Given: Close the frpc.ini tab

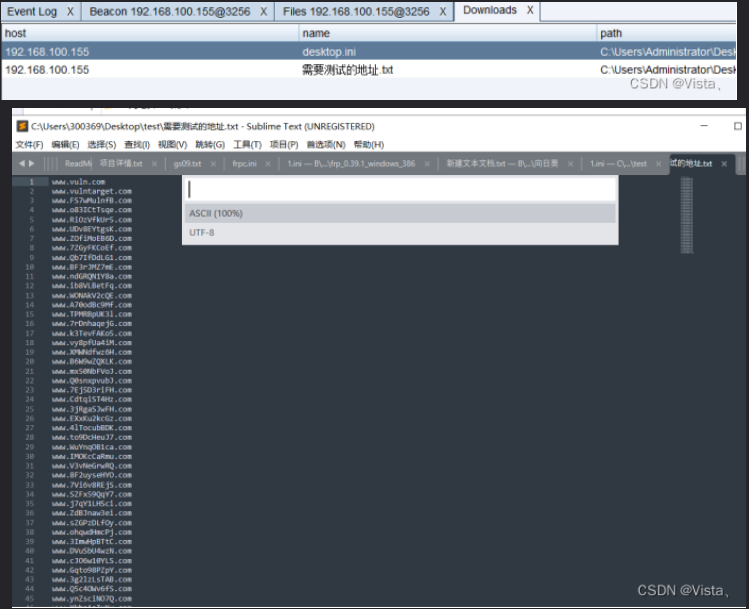Looking at the screenshot, I should pos(268,164).
